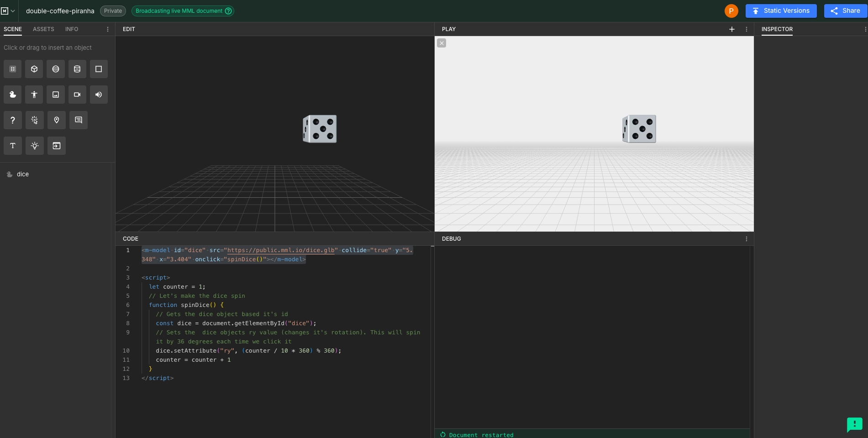The height and width of the screenshot is (438, 868).
Task: Select the dice item in scene tree
Action: coord(23,174)
